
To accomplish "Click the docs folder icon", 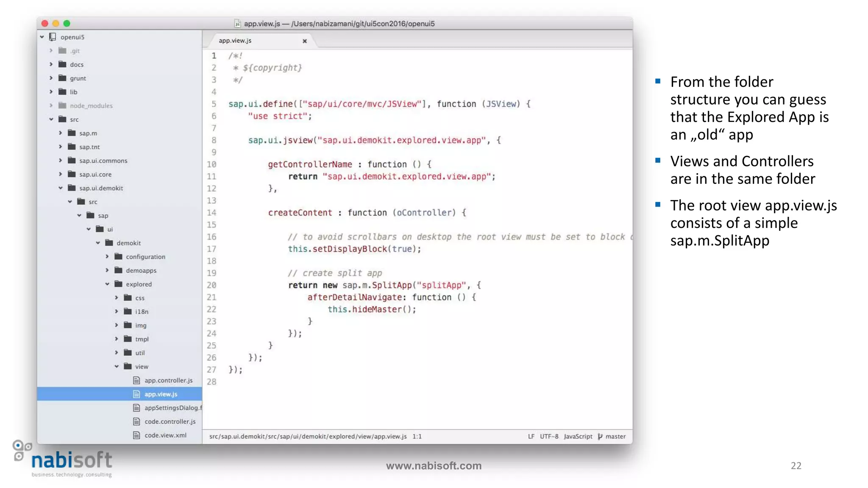I will pyautogui.click(x=62, y=64).
